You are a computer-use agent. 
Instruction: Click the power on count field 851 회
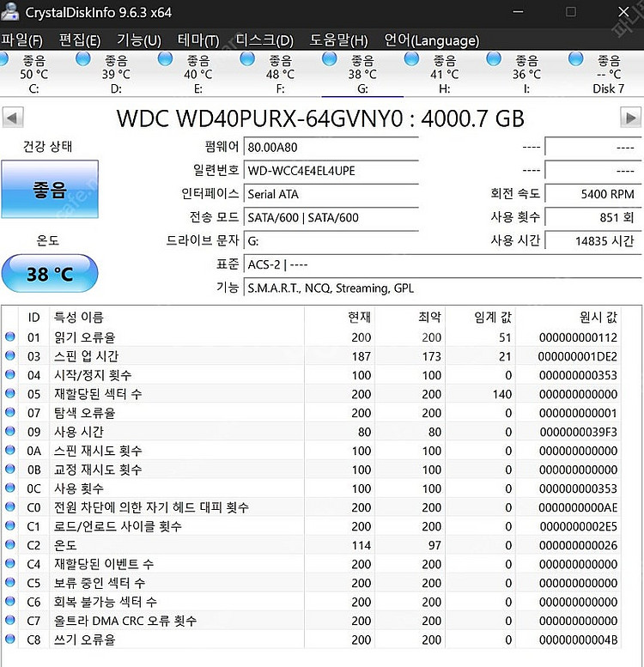pyautogui.click(x=593, y=217)
